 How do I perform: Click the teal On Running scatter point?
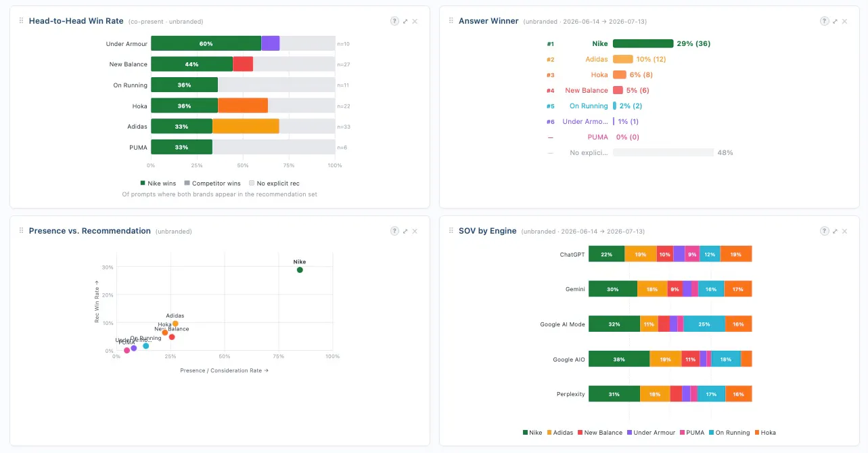[x=145, y=346]
